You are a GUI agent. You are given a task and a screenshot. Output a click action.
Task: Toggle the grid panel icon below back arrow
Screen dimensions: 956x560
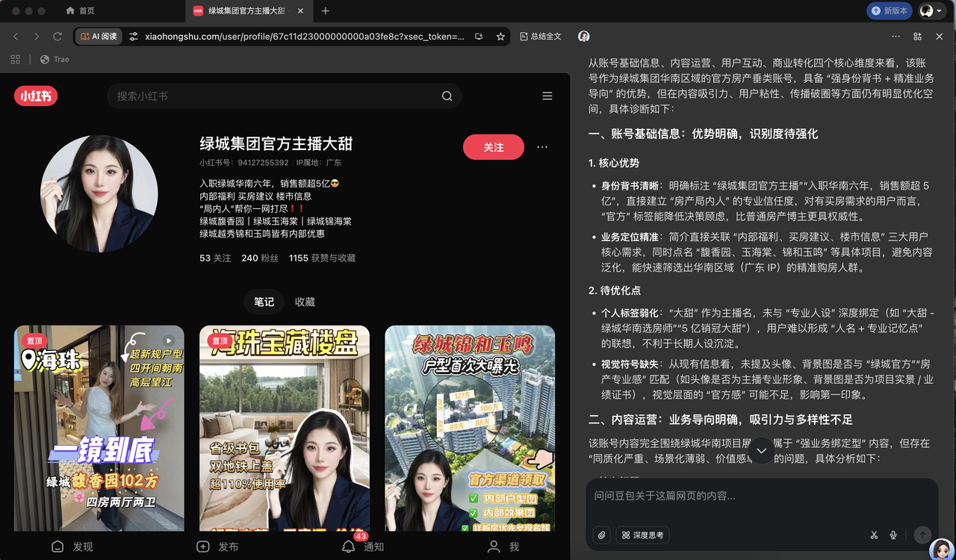click(14, 59)
